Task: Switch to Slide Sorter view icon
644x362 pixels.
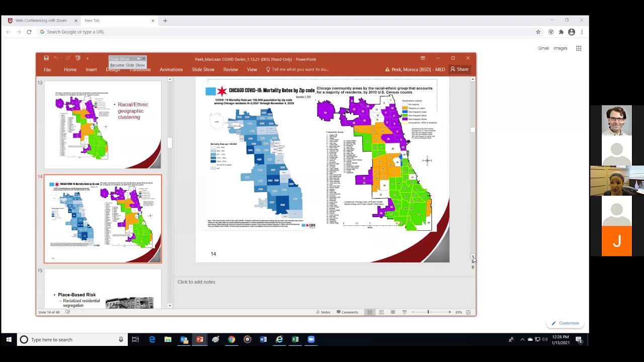Action: [381, 312]
